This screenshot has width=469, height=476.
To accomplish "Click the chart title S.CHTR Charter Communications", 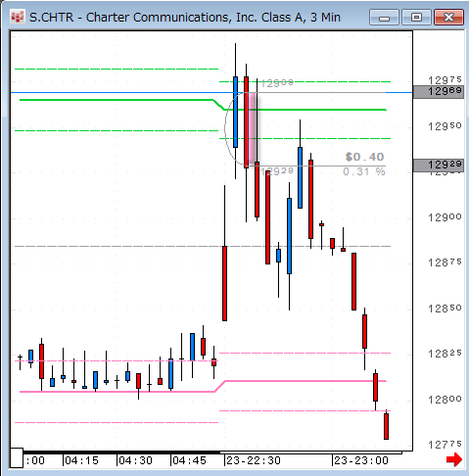I will [185, 18].
